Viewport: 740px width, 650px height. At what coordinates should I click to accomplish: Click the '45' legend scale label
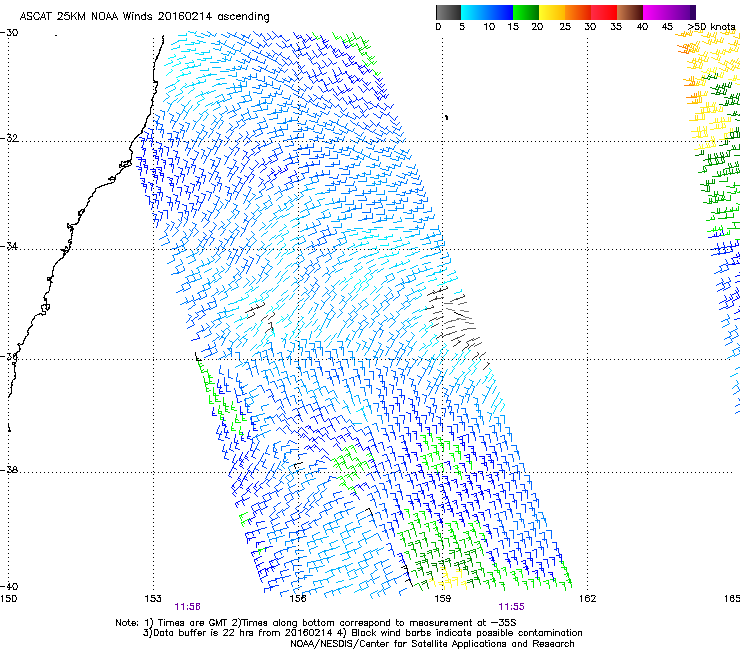click(667, 27)
